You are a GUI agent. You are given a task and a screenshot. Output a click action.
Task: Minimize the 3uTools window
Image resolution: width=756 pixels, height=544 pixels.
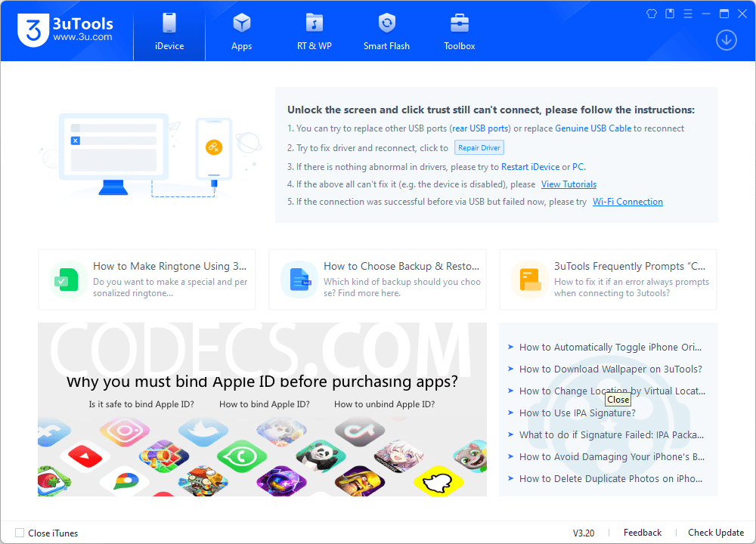pyautogui.click(x=706, y=14)
